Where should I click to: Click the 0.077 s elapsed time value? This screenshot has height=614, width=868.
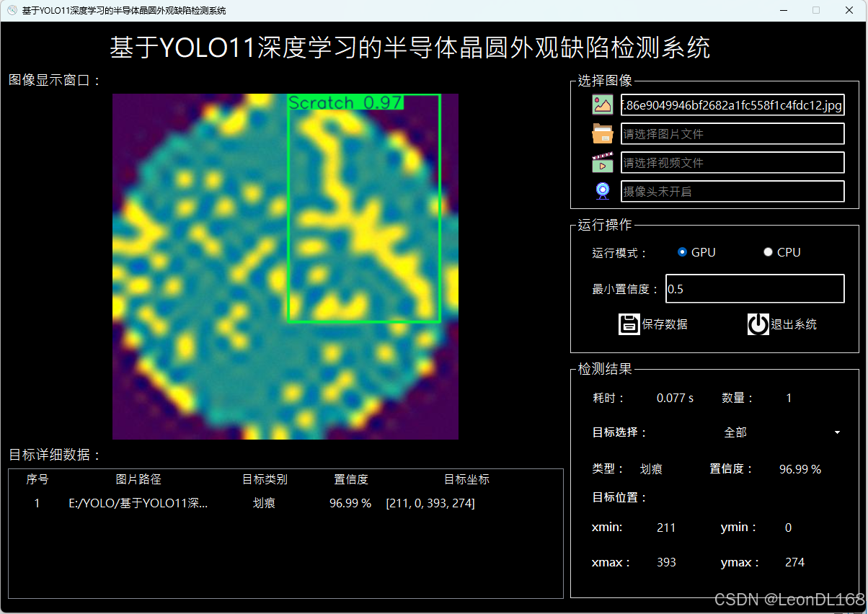[675, 398]
